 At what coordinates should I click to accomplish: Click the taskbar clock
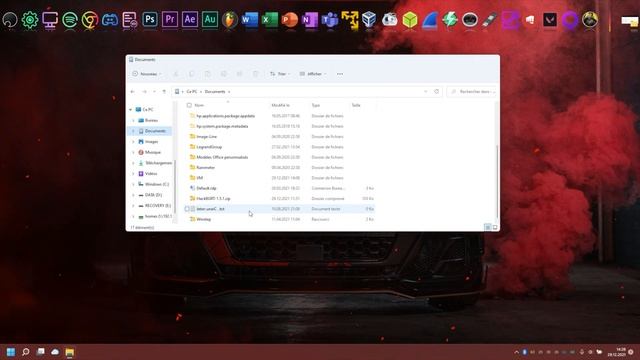tap(617, 352)
